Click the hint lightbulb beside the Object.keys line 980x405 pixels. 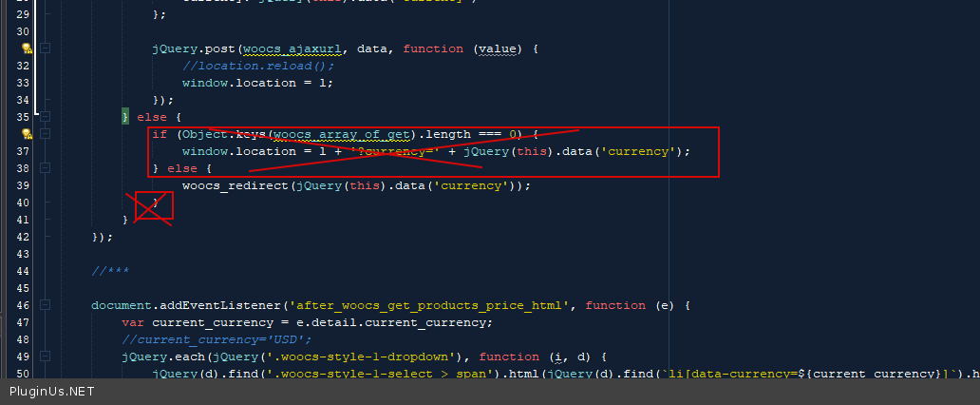tap(27, 134)
